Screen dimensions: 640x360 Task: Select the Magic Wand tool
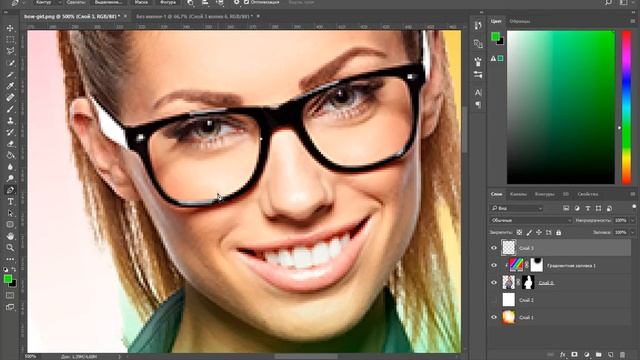[x=10, y=63]
